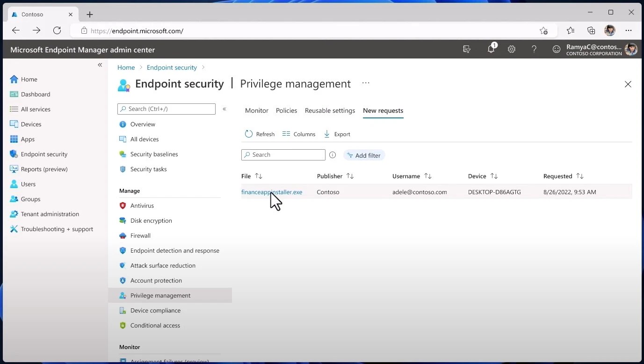644x364 pixels.
Task: Open the notifications bell
Action: 491,49
